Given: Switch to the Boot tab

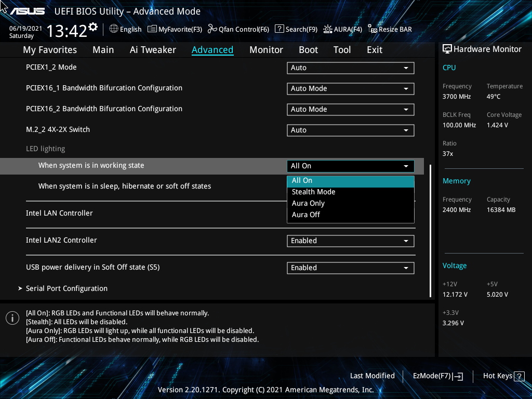Looking at the screenshot, I should click(308, 49).
